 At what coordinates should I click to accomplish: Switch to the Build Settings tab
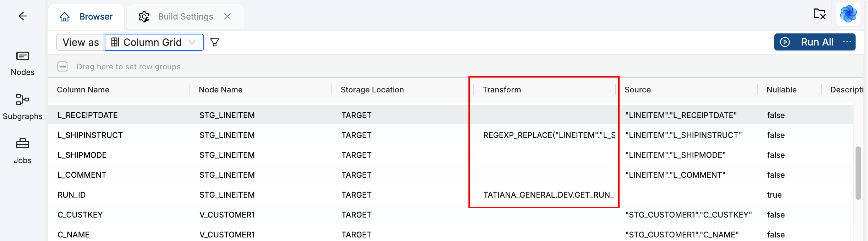pos(185,16)
